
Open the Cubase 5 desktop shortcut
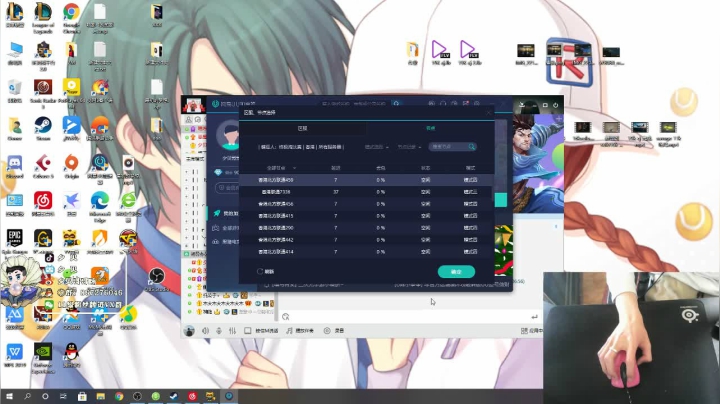(43, 167)
